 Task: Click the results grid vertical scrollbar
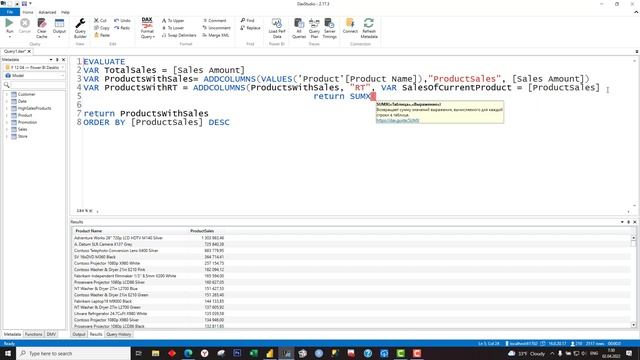(x=633, y=282)
